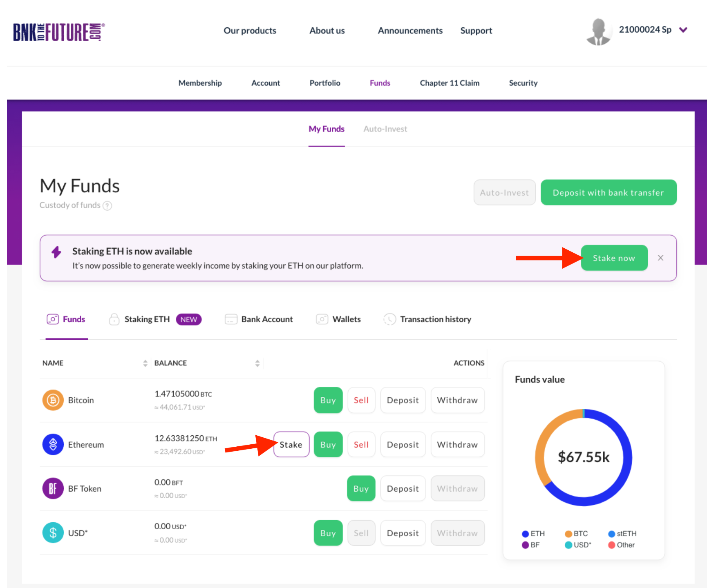
Task: Select the Funds tab with wallet icon
Action: [x=66, y=319]
